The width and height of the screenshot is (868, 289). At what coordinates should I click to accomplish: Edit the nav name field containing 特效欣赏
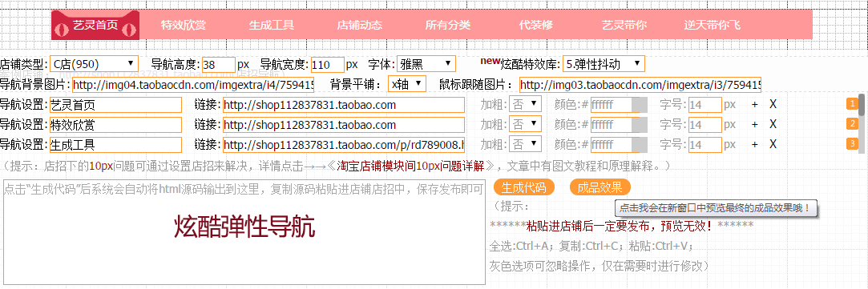(115, 125)
